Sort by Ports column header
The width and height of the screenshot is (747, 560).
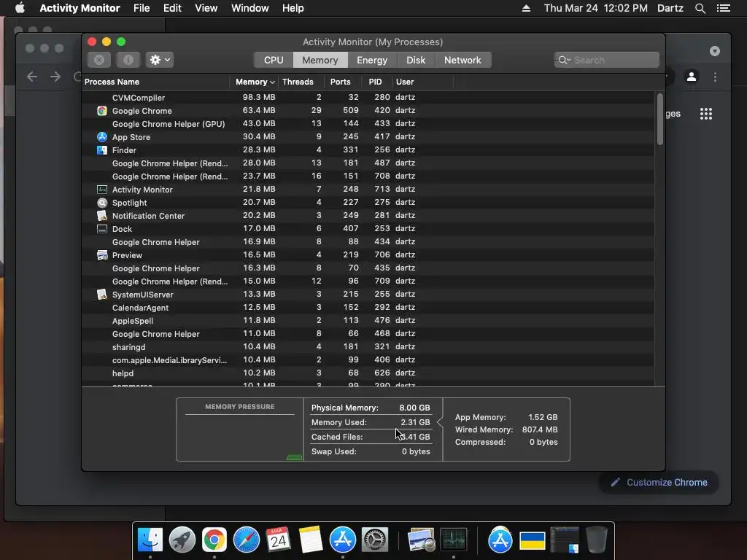click(343, 82)
